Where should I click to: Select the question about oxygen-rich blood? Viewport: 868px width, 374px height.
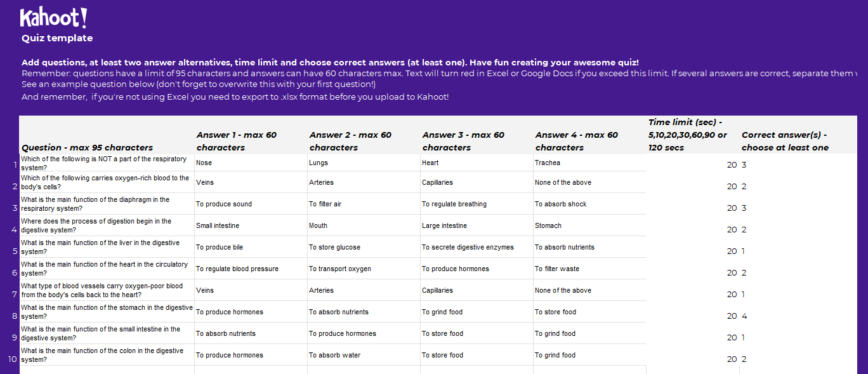click(x=106, y=182)
